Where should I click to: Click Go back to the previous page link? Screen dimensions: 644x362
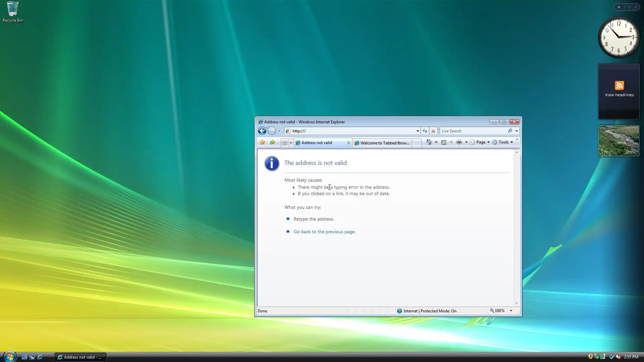pos(324,232)
